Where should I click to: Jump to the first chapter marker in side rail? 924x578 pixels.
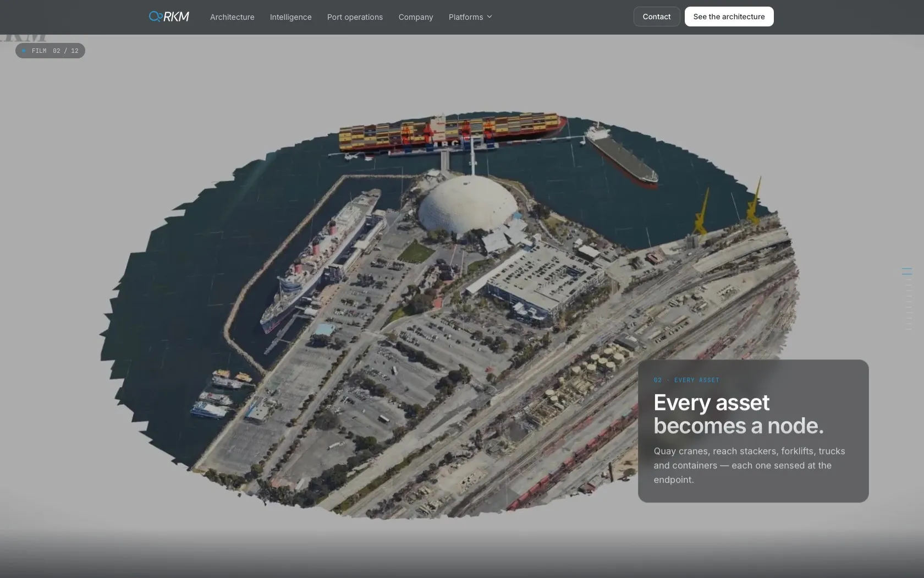[907, 269]
